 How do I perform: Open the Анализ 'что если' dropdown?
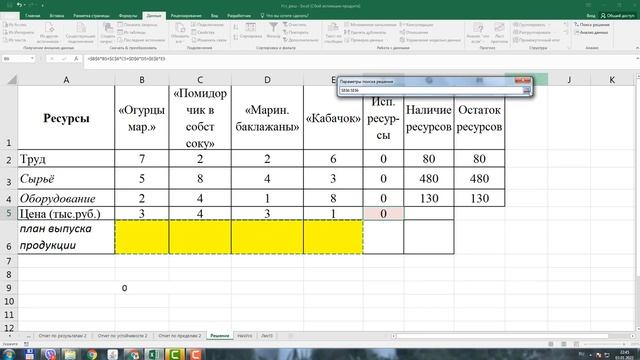(x=478, y=33)
